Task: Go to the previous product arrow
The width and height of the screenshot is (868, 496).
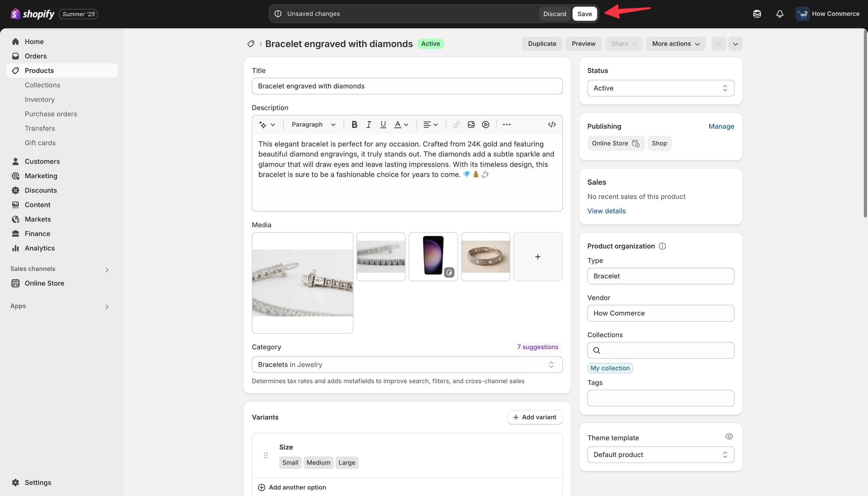Action: tap(719, 44)
